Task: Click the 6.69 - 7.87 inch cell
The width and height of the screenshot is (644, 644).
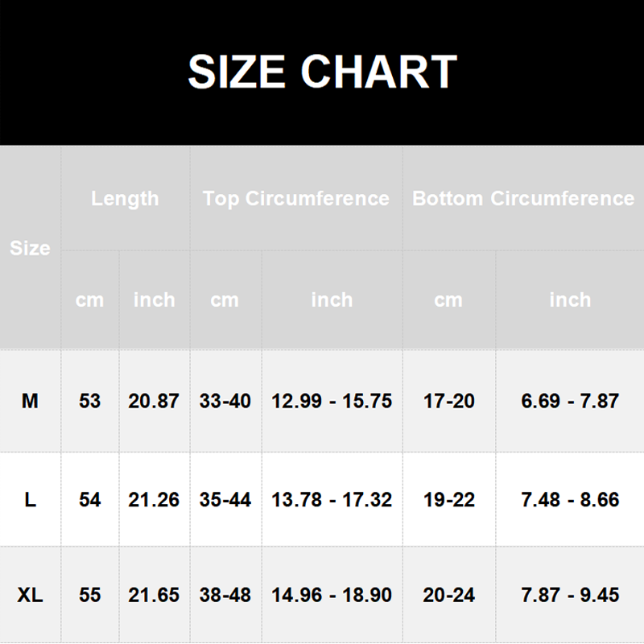Action: pos(570,401)
